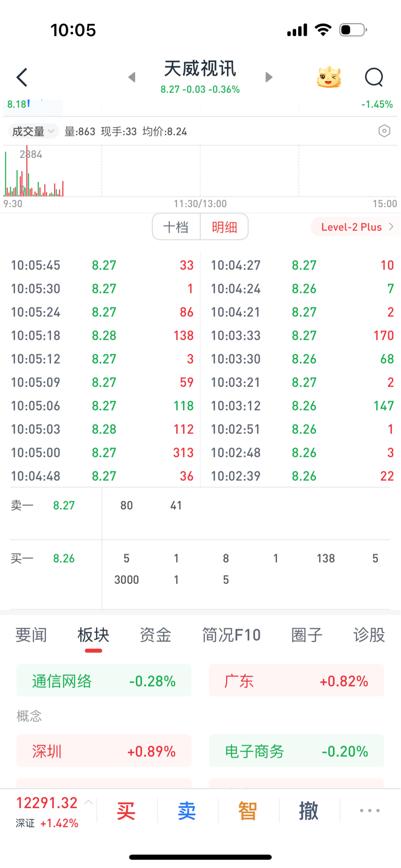Tap the 概念 section heading
This screenshot has width=401, height=868.
pos(29,716)
